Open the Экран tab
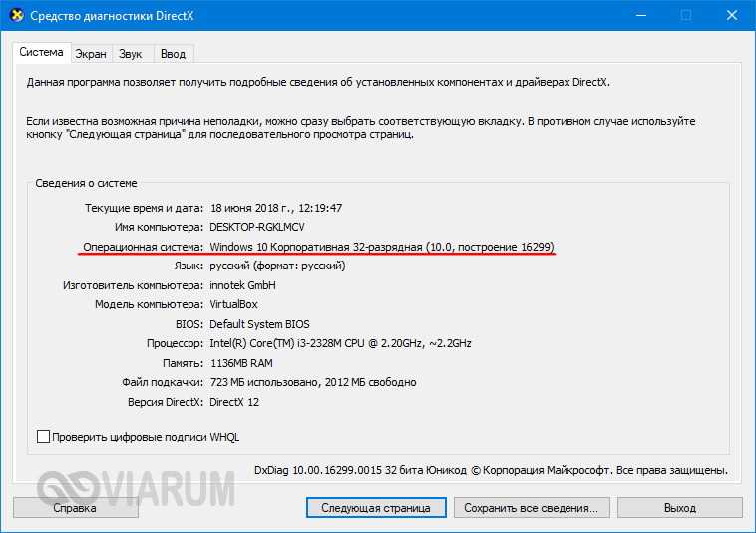The width and height of the screenshot is (756, 533). 91,54
